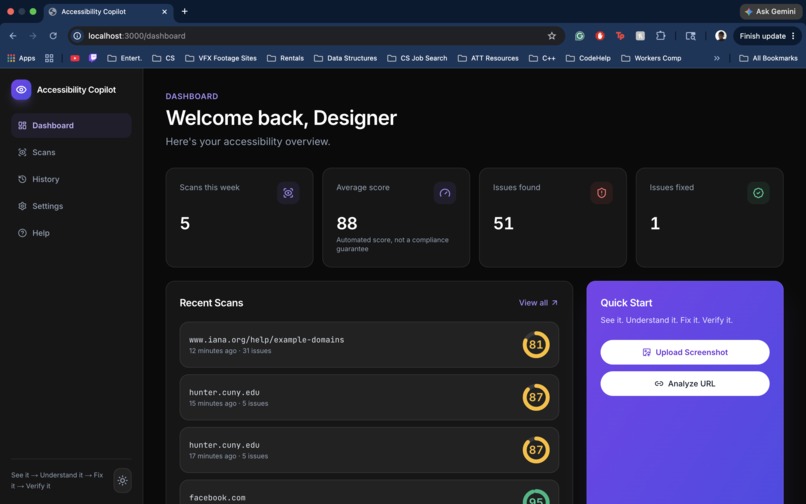Toggle the light/dark theme sun button
The image size is (806, 504).
click(122, 480)
